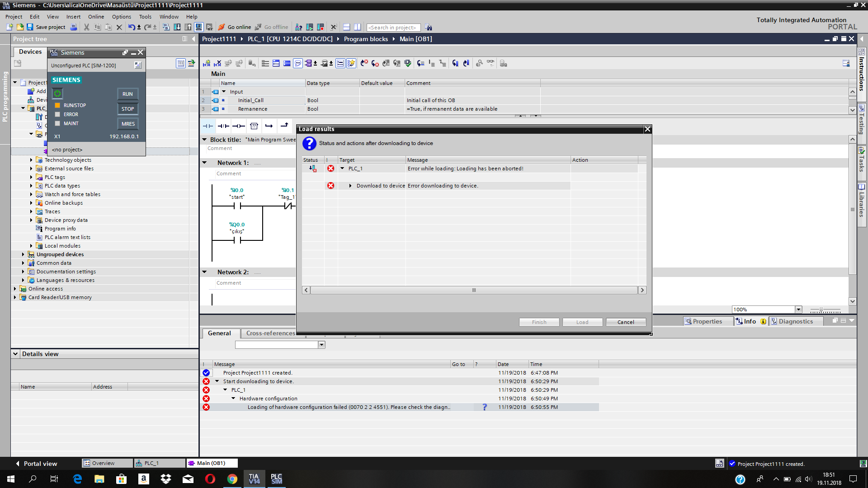Screen dimensions: 868x488
Task: Cancel the Load results dialog
Action: 626,322
